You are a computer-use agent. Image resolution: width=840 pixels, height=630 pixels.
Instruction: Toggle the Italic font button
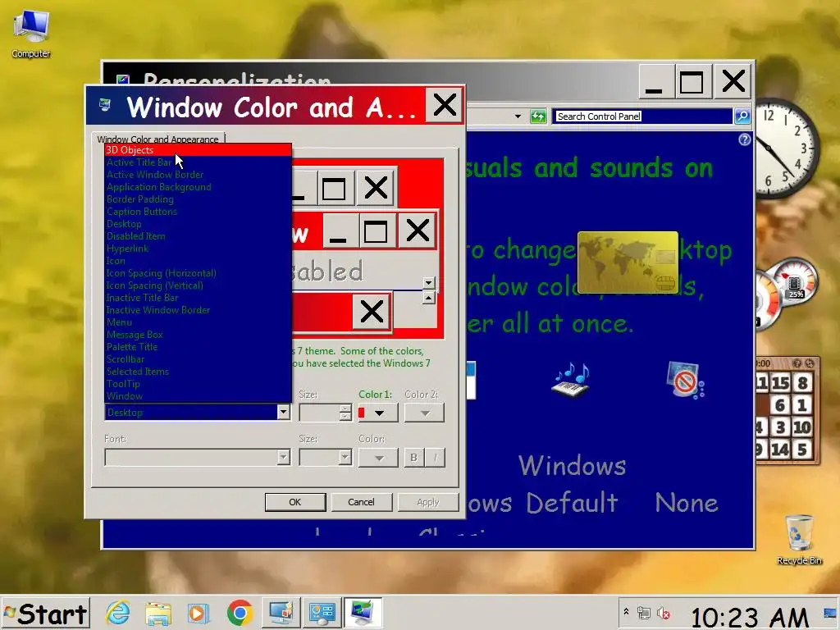tap(435, 458)
